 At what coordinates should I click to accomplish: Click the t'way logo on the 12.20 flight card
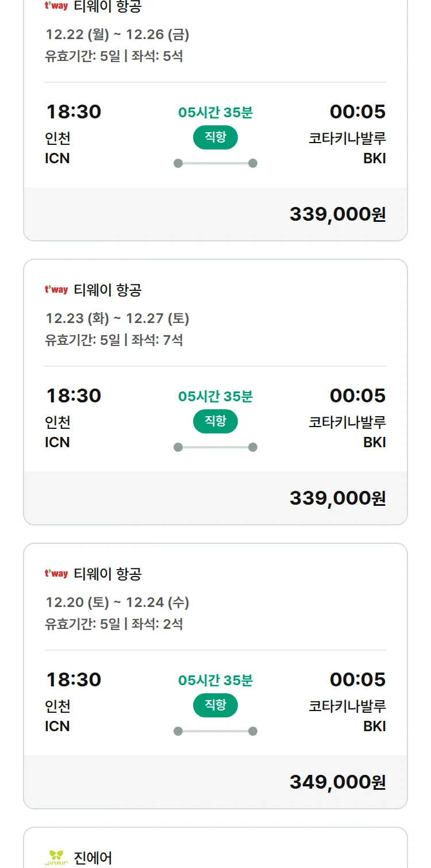(56, 574)
